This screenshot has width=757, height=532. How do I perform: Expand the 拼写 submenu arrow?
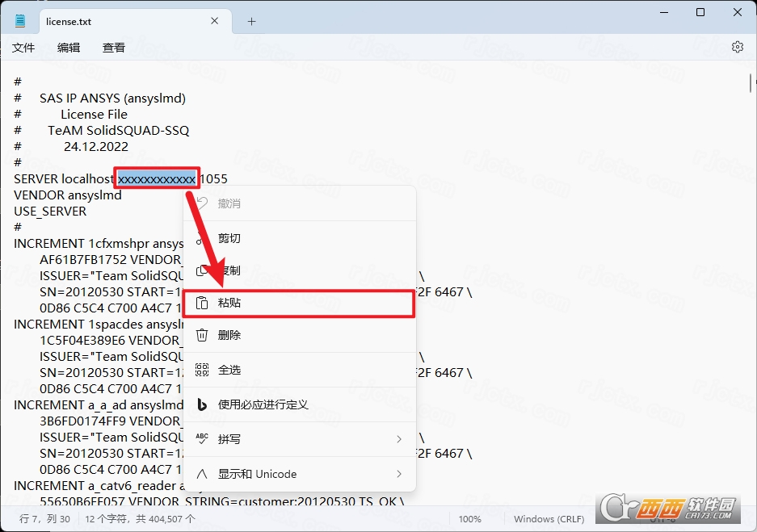399,439
